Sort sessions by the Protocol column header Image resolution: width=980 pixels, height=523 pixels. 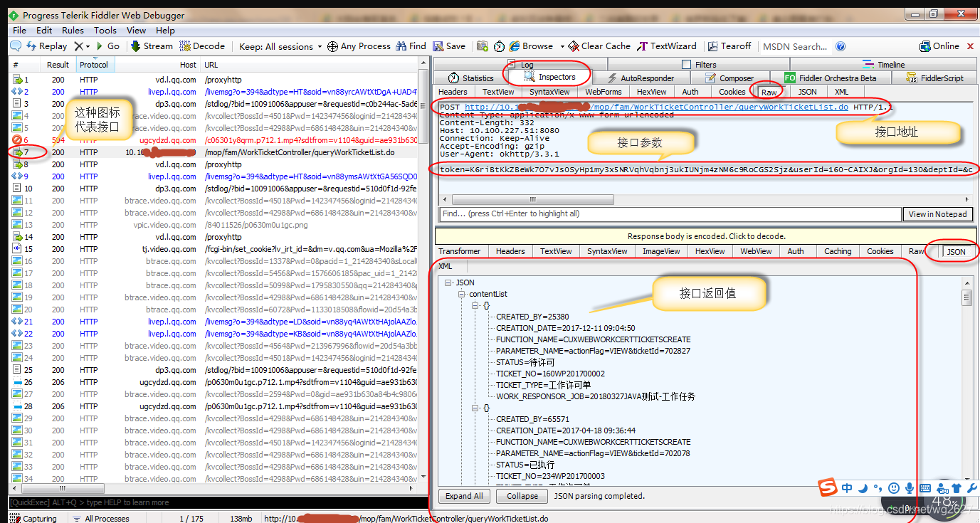click(94, 65)
